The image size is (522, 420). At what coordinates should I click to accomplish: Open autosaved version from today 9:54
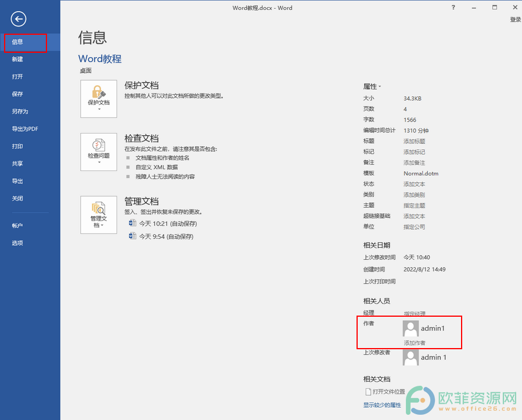161,237
